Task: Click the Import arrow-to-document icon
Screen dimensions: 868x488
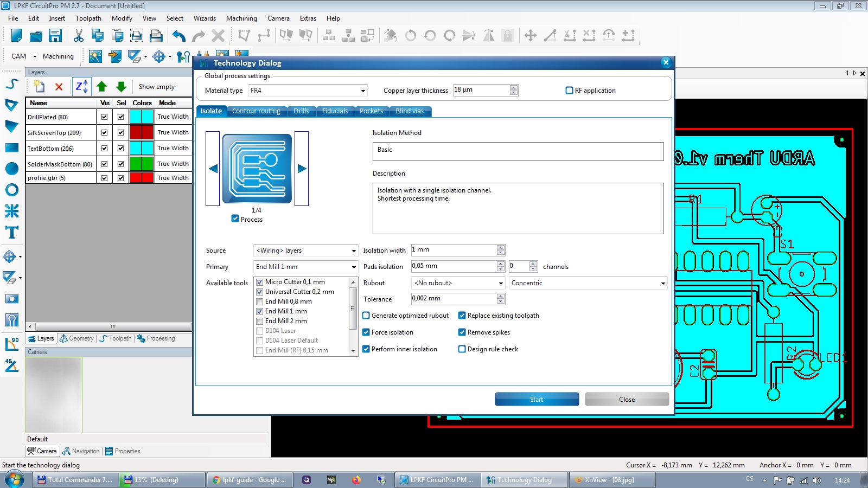Action: click(x=115, y=56)
